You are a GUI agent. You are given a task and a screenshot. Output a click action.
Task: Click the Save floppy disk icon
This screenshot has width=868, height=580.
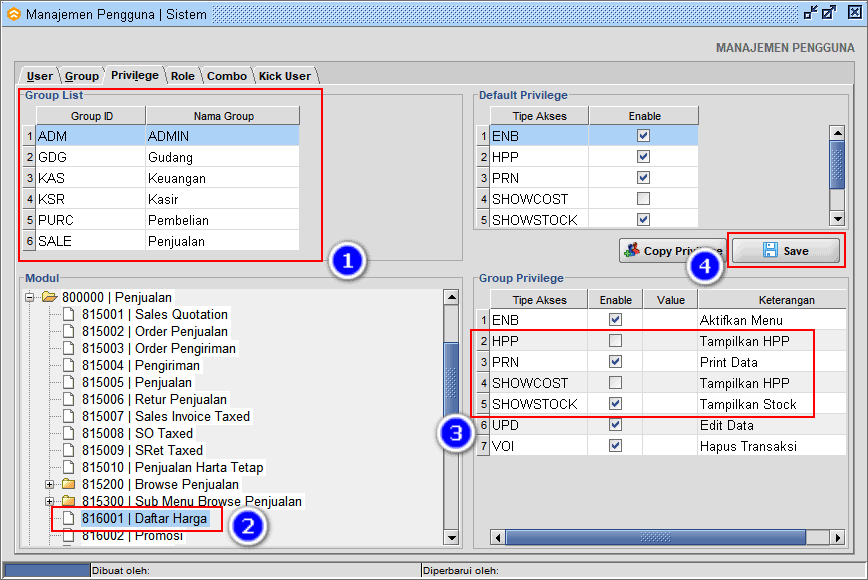click(x=770, y=250)
